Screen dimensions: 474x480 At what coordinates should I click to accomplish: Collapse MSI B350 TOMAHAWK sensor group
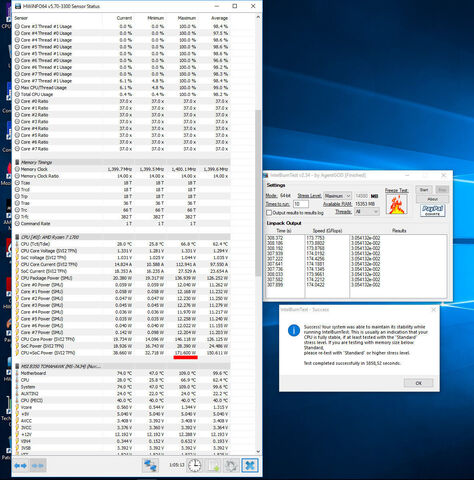[x=122, y=366]
